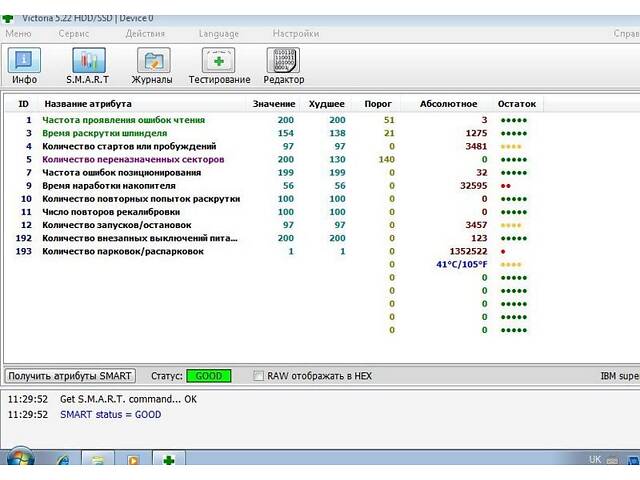The height and width of the screenshot is (480, 640).
Task: Click the Получить атрибуты SMART button
Action: pyautogui.click(x=70, y=376)
